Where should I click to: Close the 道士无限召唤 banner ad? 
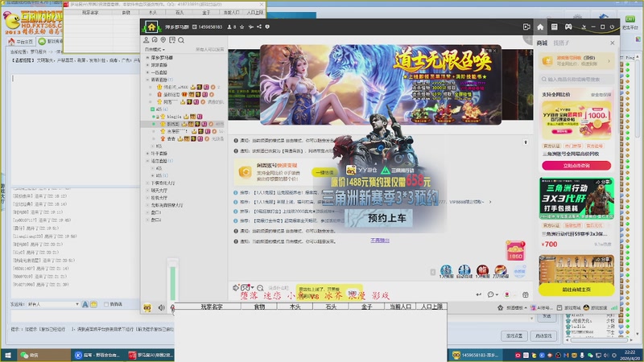(x=495, y=51)
